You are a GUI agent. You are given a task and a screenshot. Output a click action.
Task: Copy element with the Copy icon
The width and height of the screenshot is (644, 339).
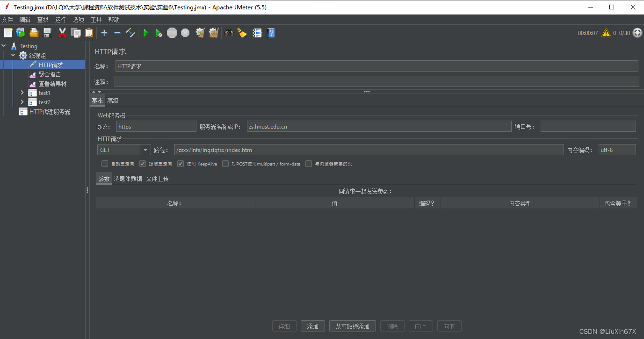click(76, 33)
